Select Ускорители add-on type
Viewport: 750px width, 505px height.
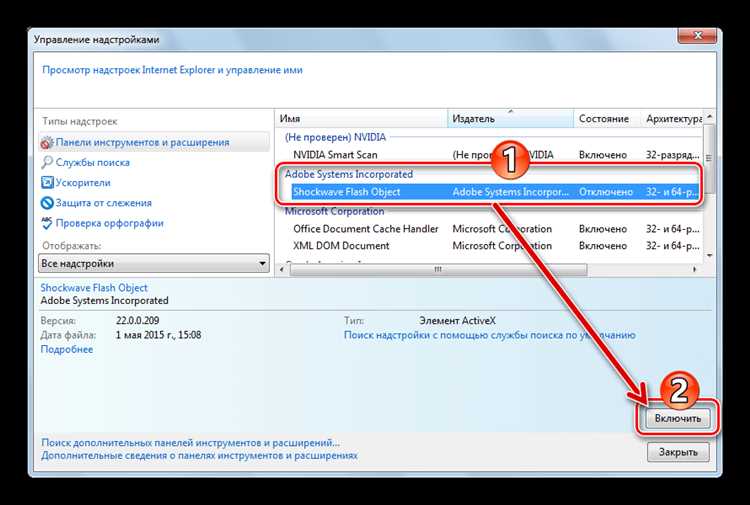(x=83, y=183)
